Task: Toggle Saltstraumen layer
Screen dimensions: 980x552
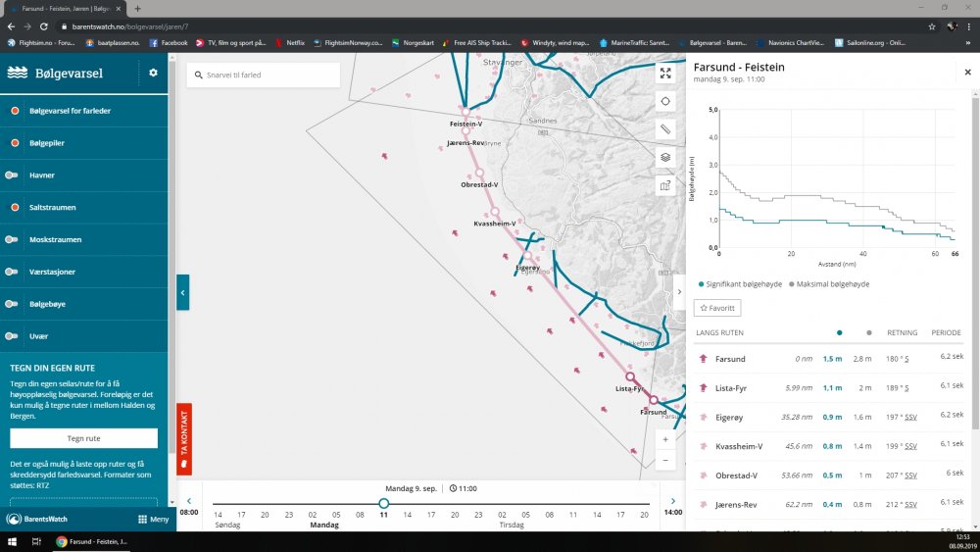Action: pos(12,207)
